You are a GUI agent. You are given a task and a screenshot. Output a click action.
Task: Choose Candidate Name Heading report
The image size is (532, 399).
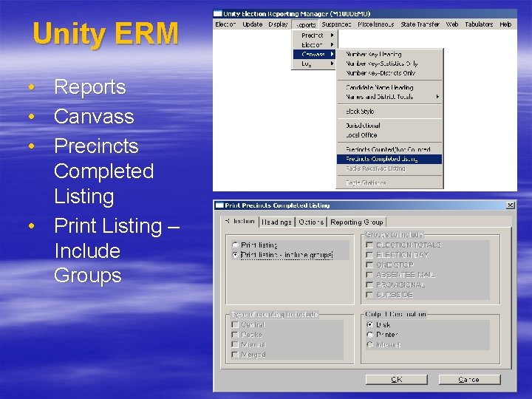389,87
